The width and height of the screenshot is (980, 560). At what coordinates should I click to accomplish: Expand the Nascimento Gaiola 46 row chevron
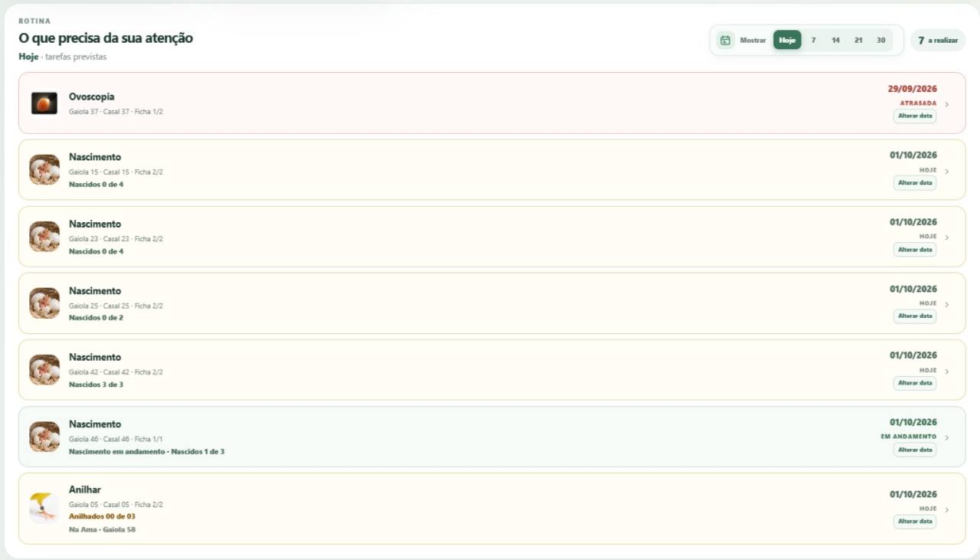tap(947, 438)
